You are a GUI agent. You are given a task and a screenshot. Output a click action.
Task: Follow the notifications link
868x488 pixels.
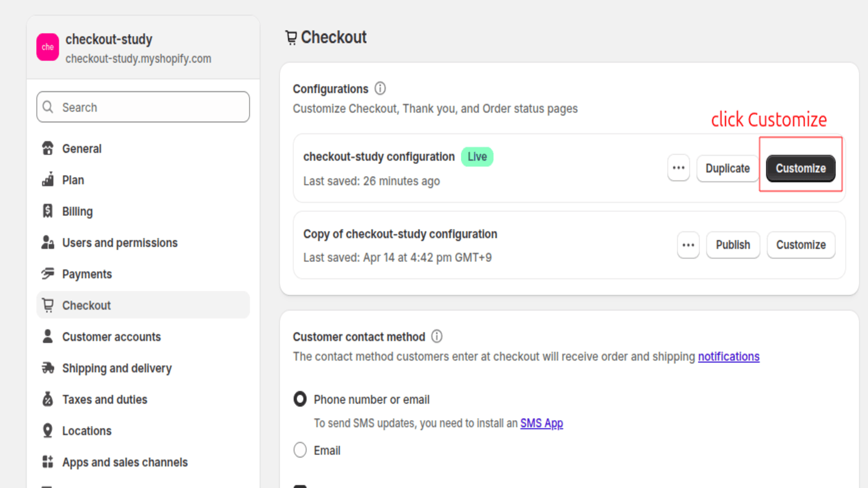[729, 356]
